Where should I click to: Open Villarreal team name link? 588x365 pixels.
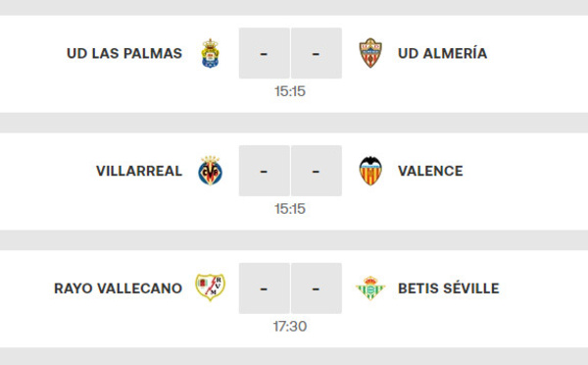click(139, 171)
